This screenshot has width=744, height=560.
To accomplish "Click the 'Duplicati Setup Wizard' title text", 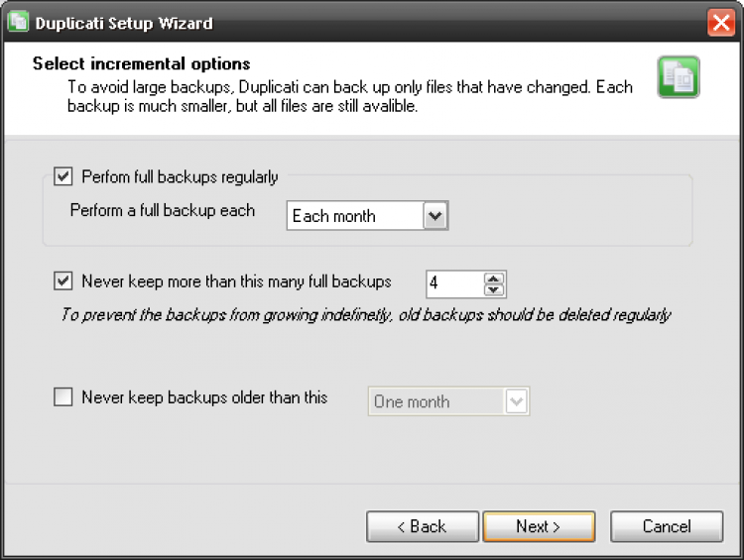I will [x=124, y=23].
